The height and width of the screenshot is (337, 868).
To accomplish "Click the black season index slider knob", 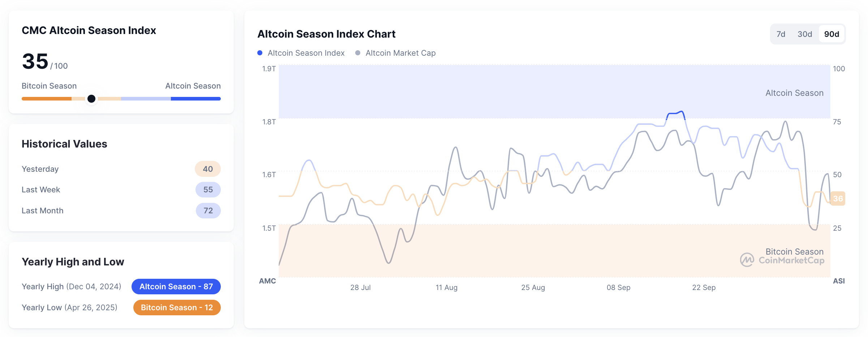I will coord(91,99).
